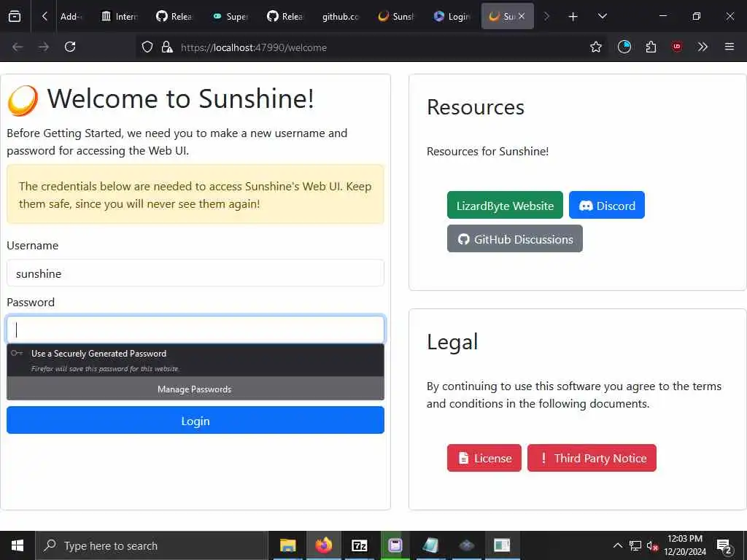Screen dimensions: 747x560
Task: Click the tracking protection shield icon
Action: click(147, 47)
